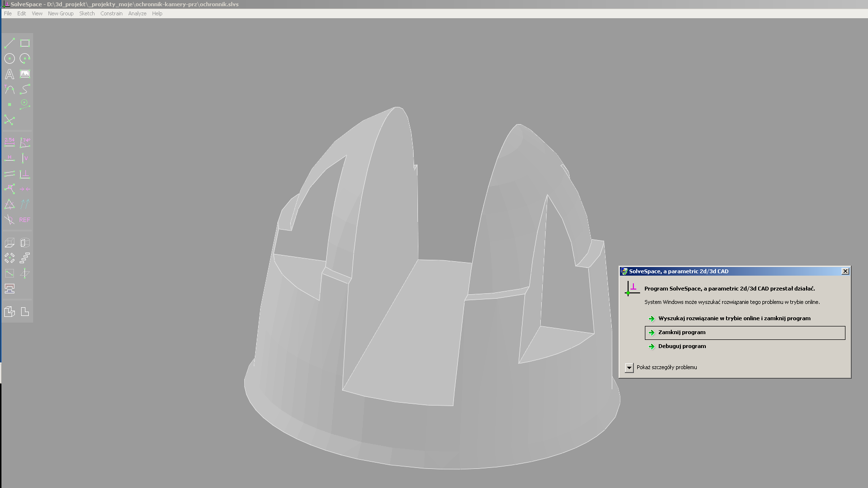Apply perpendicular constraint tool

25,174
